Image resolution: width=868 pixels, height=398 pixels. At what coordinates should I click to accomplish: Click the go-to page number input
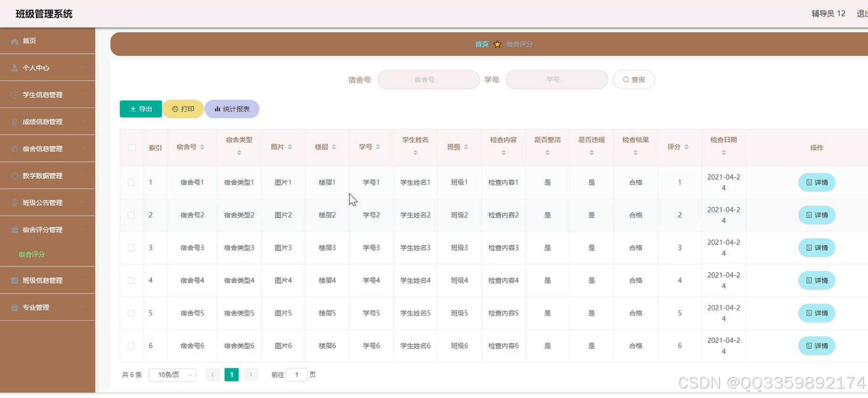[297, 375]
